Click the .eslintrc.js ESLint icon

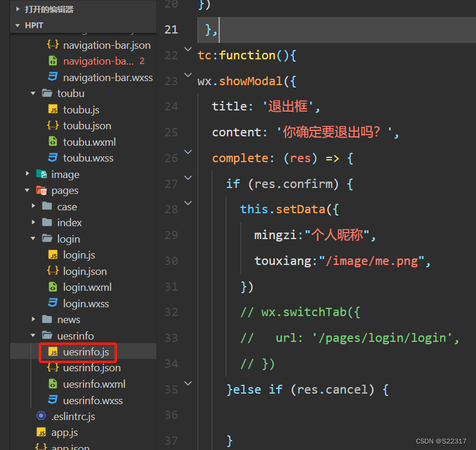pyautogui.click(x=41, y=416)
